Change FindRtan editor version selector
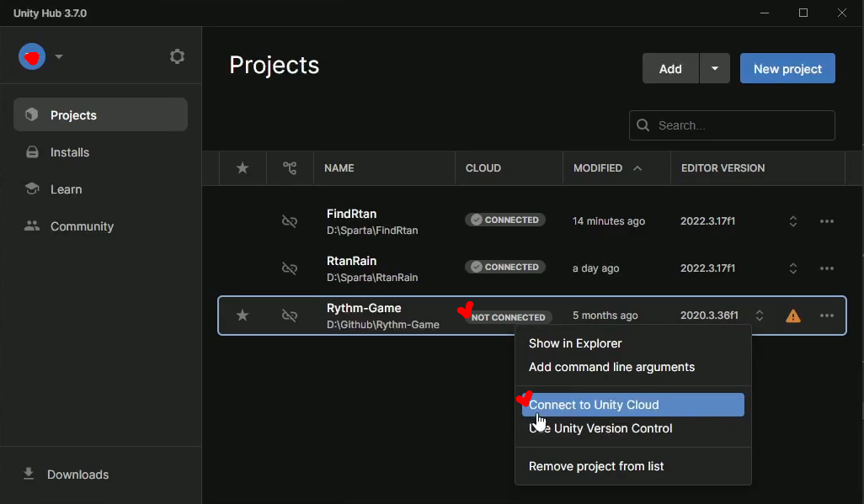Screen dimensions: 864x504 [x=793, y=221]
